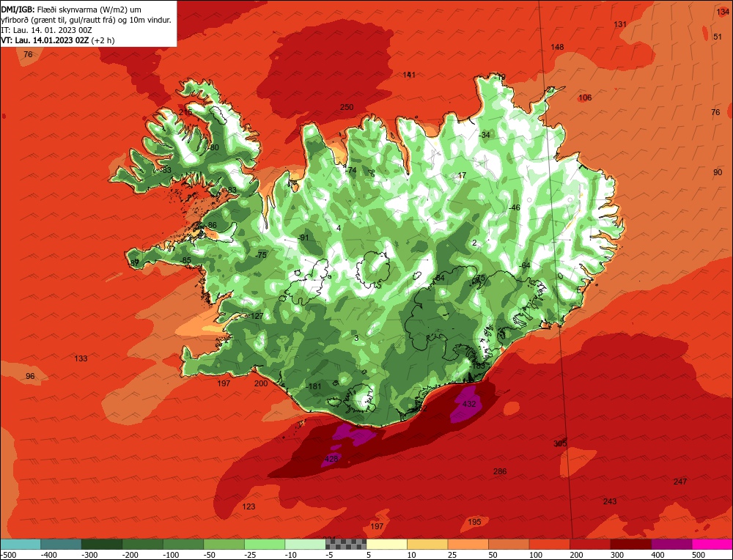Click the "428" value in the purple patch
The width and height of the screenshot is (733, 560).
tap(331, 459)
